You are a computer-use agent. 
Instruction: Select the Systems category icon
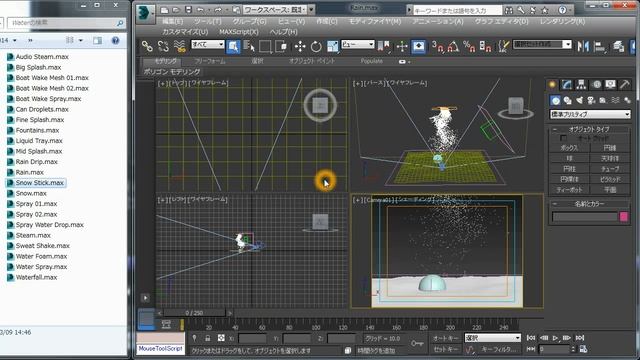(x=627, y=100)
